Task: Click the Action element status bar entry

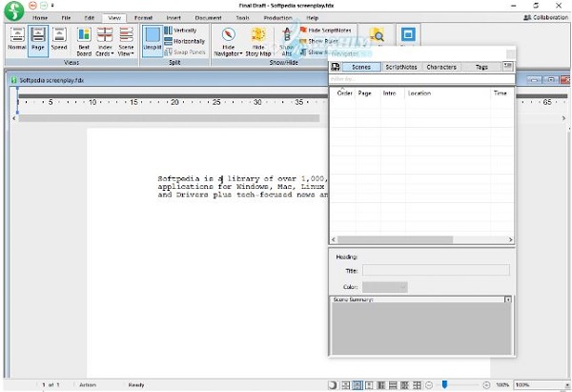Action: (x=88, y=384)
